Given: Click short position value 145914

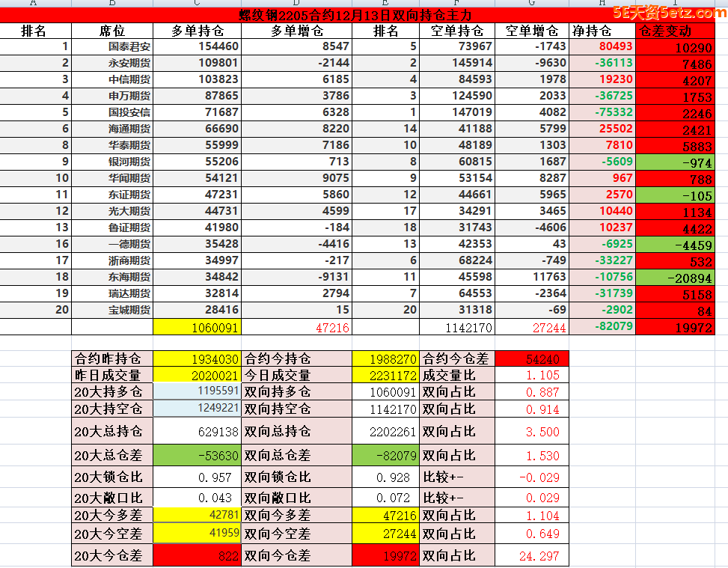Looking at the screenshot, I should (457, 63).
